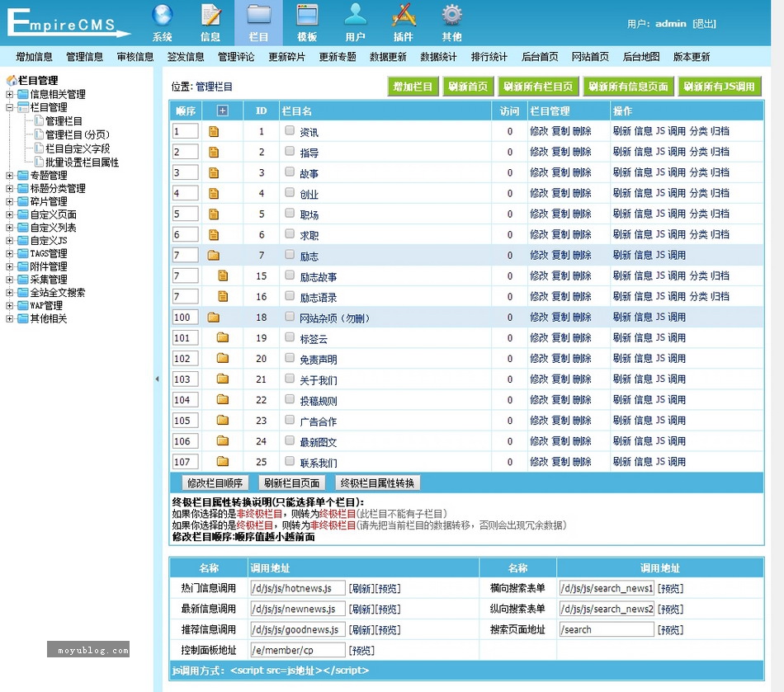Screen dimensions: 784x692
Task: Select the 栏目 folder icon
Action: coord(258,16)
